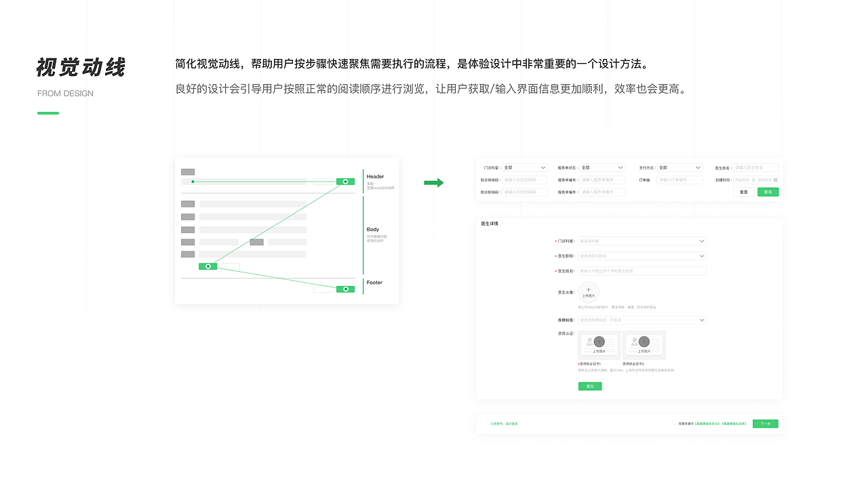The image size is (868, 488).
Task: Click the FROM DESIGN subtitle
Action: [x=66, y=94]
